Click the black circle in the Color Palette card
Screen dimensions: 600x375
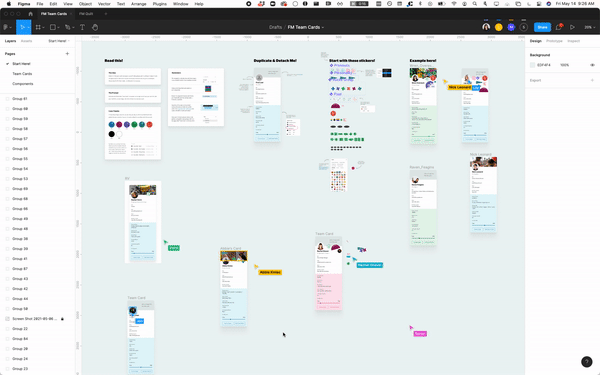point(111,134)
